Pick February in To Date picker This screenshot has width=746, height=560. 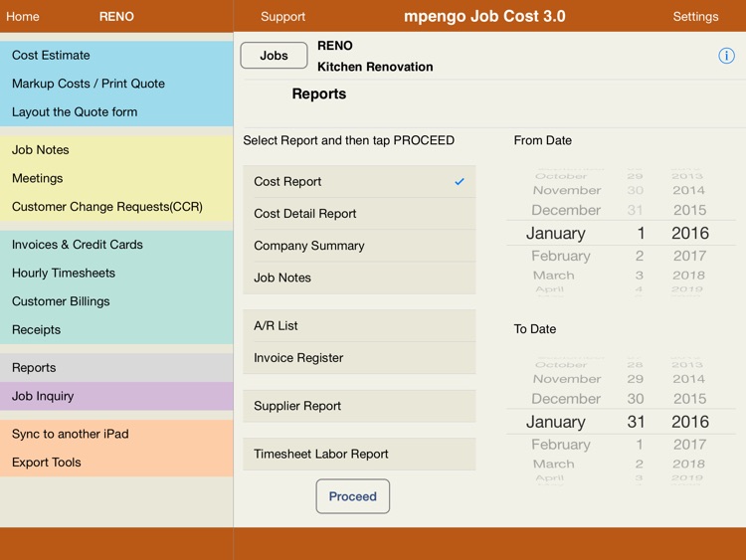[x=561, y=445]
